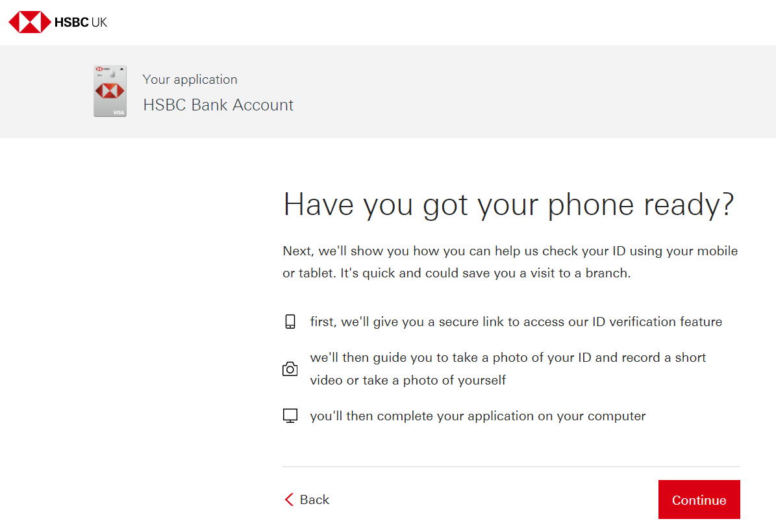Screen dimensions: 776x532
Task: Click the HSBC UK logo
Action: coord(58,22)
